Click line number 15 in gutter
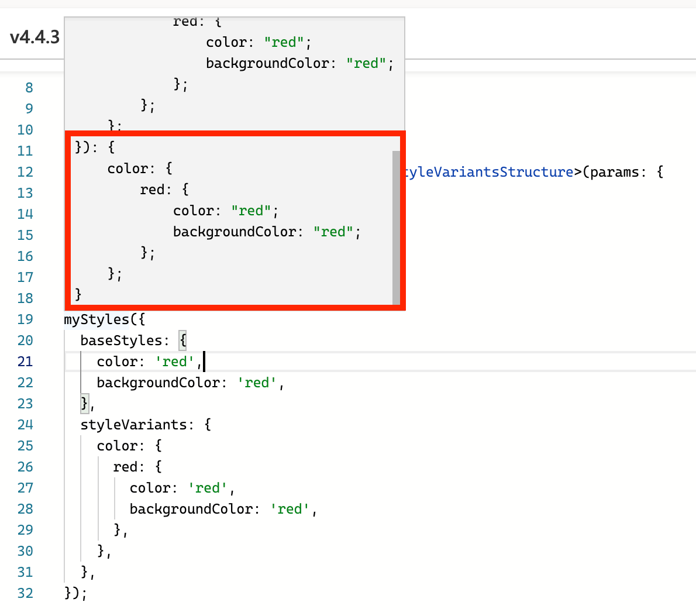Screen dimensions: 696x616 pos(25,235)
